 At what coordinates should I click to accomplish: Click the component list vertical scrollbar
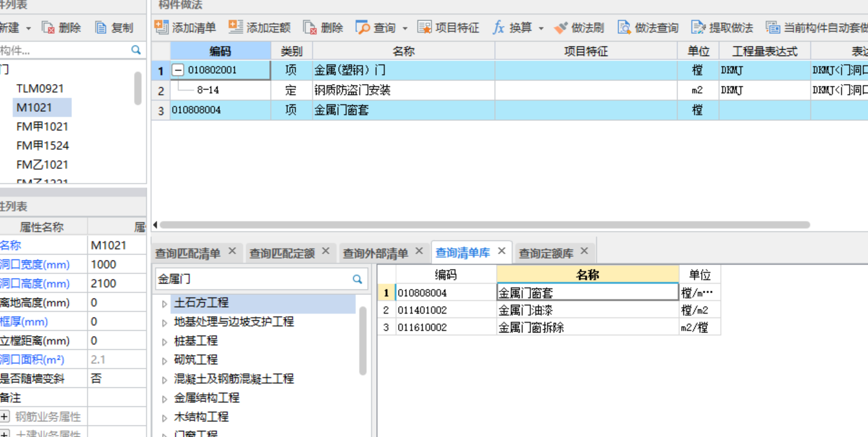[138, 89]
